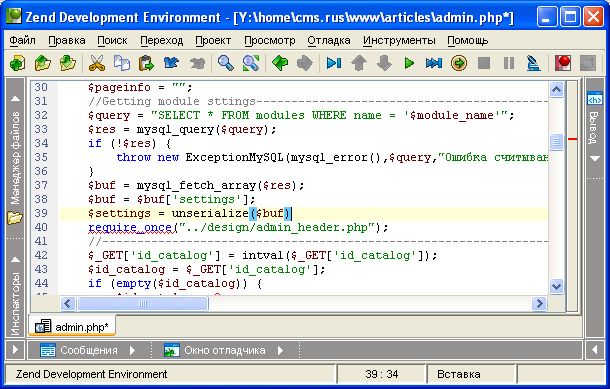Click the Debug URL circular arrow icon
The height and width of the screenshot is (389, 610).
click(459, 63)
